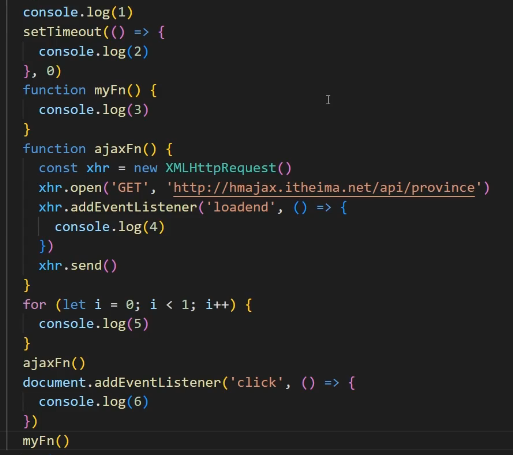Click 'function ajaxFn() {' declaration

coord(98,149)
